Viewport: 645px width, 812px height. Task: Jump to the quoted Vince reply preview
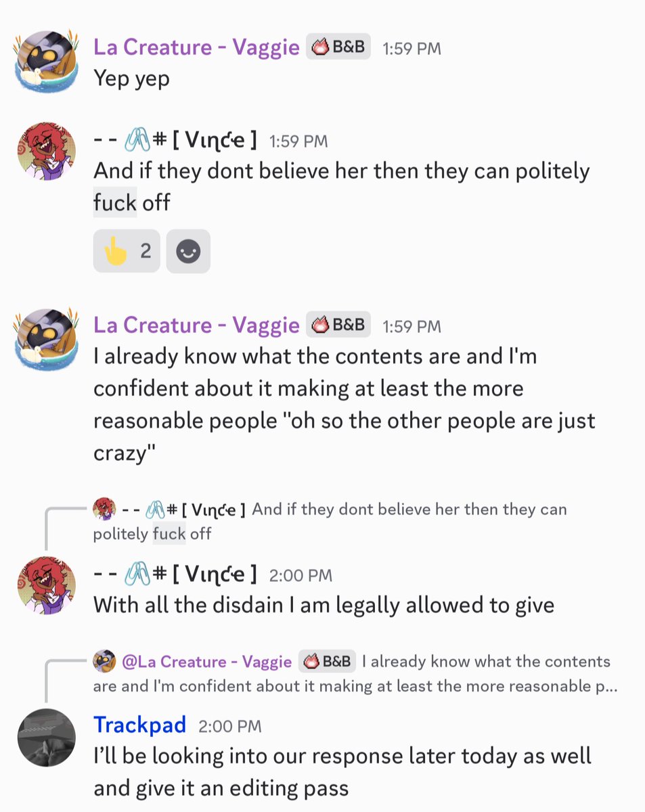click(x=330, y=521)
